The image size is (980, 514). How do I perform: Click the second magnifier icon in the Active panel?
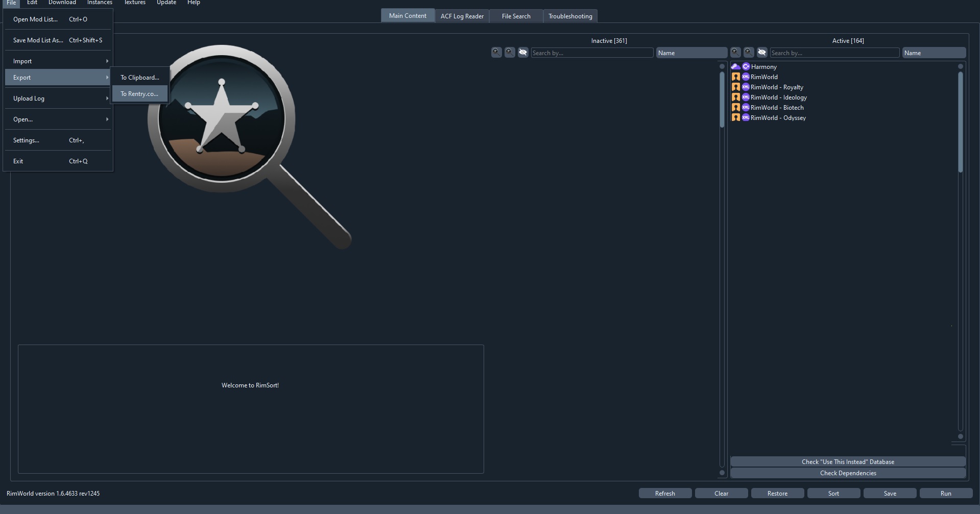tap(749, 53)
